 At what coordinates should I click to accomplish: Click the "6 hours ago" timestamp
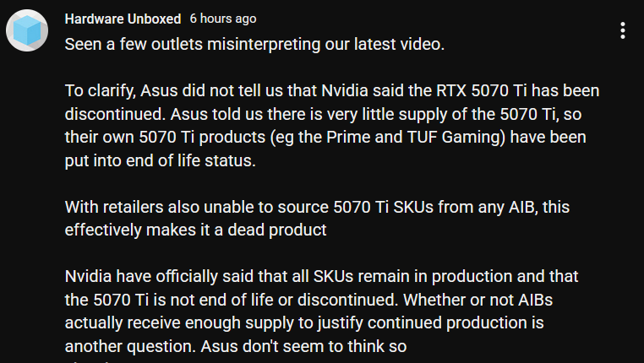(223, 18)
